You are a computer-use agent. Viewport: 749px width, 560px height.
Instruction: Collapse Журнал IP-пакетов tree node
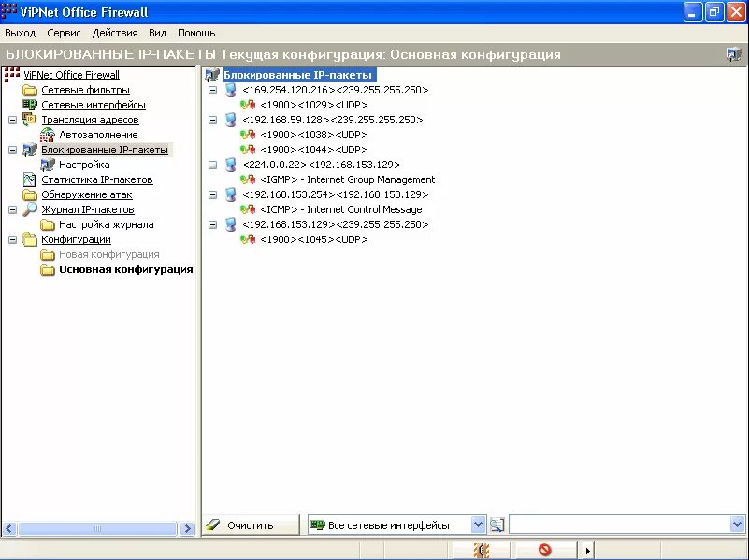click(x=13, y=209)
